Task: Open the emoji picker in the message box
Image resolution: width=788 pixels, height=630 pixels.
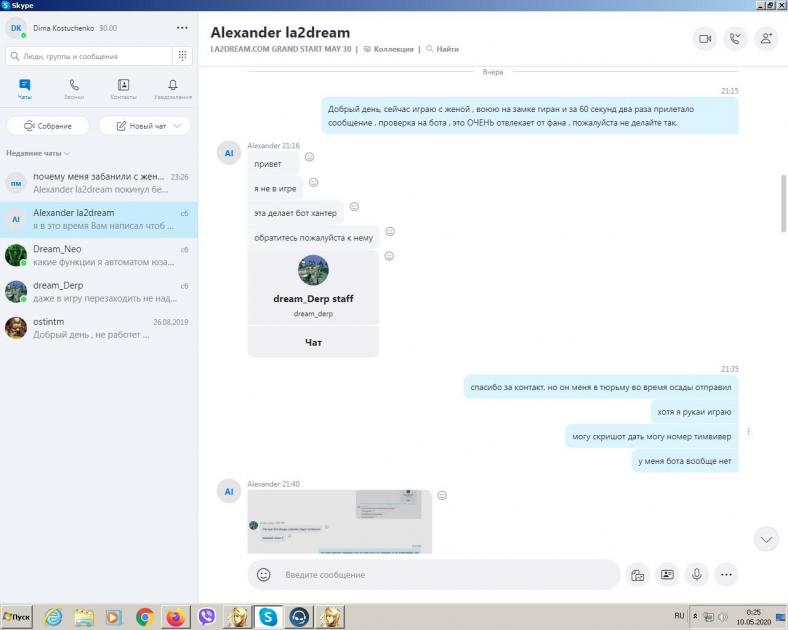Action: [264, 575]
